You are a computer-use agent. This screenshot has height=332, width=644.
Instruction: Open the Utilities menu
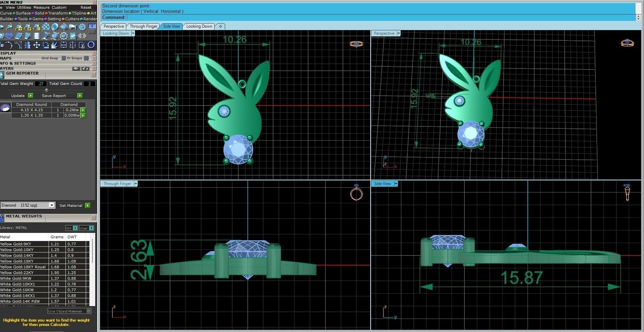coord(24,7)
